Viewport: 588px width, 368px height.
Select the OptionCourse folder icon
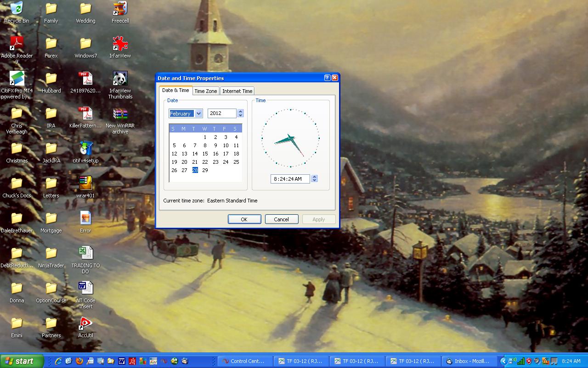tap(51, 292)
